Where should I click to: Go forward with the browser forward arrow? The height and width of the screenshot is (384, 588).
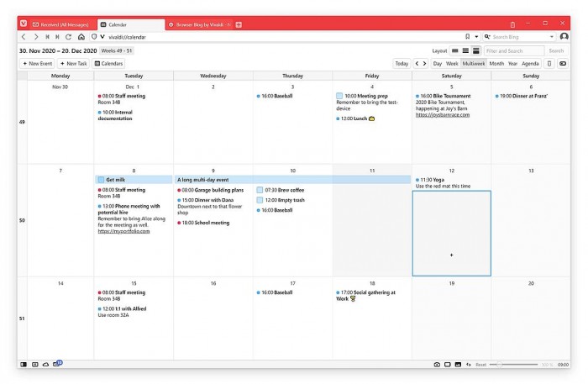click(36, 37)
